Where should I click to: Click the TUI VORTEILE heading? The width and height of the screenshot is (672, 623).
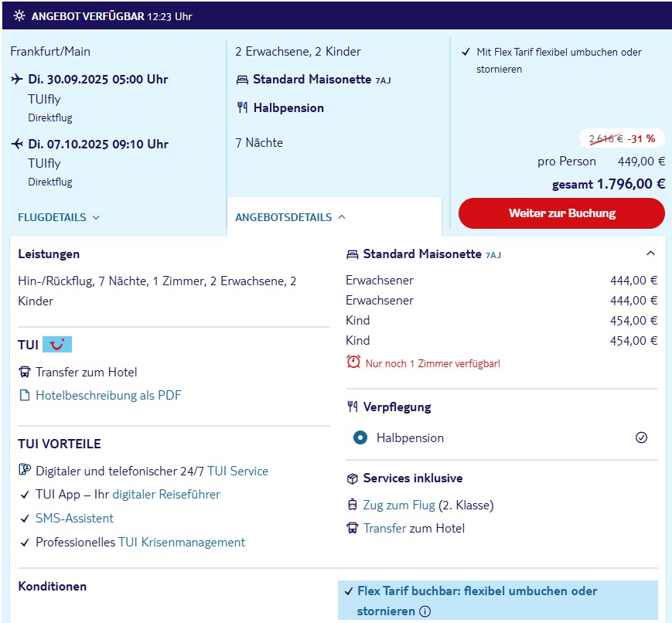(x=60, y=444)
